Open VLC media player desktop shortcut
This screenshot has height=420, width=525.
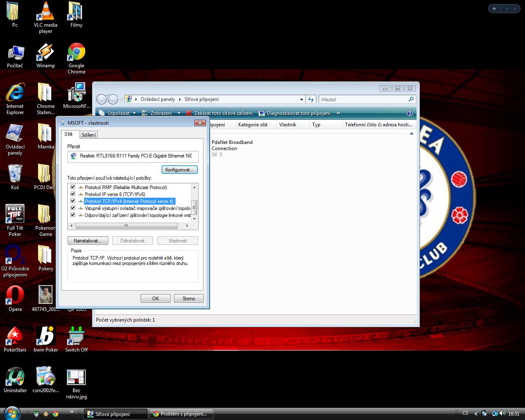click(46, 17)
